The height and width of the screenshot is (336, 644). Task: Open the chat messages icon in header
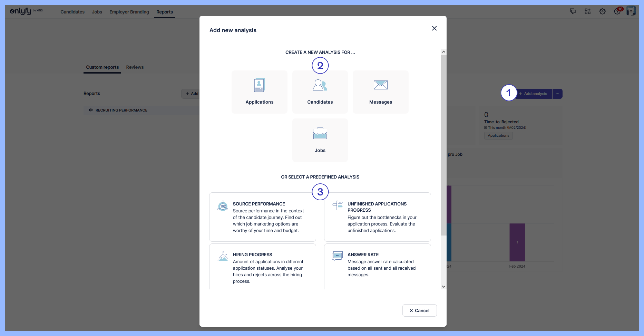pos(573,11)
